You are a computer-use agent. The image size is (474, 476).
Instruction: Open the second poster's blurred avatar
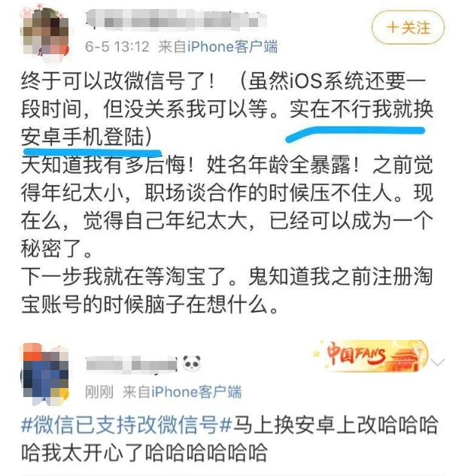click(x=45, y=374)
